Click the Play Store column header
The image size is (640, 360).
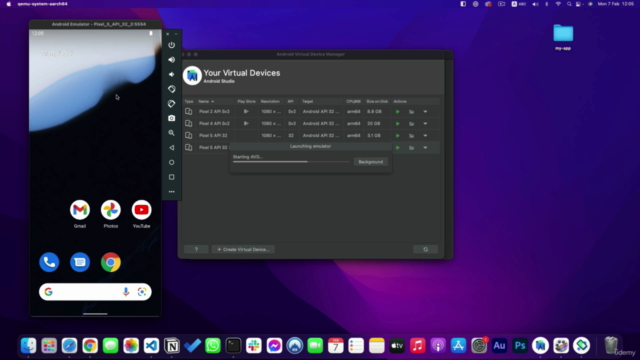click(246, 101)
